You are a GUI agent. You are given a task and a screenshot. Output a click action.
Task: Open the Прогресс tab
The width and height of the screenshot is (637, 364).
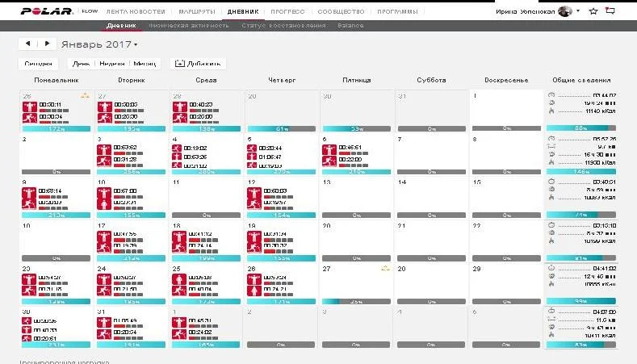tap(287, 11)
